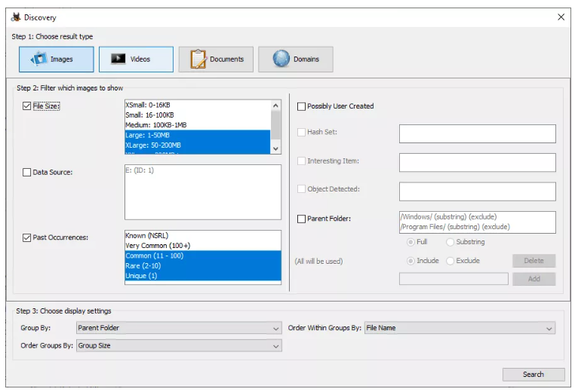The width and height of the screenshot is (575, 392).
Task: Select Rare (2-10) occurrence
Action: click(203, 265)
